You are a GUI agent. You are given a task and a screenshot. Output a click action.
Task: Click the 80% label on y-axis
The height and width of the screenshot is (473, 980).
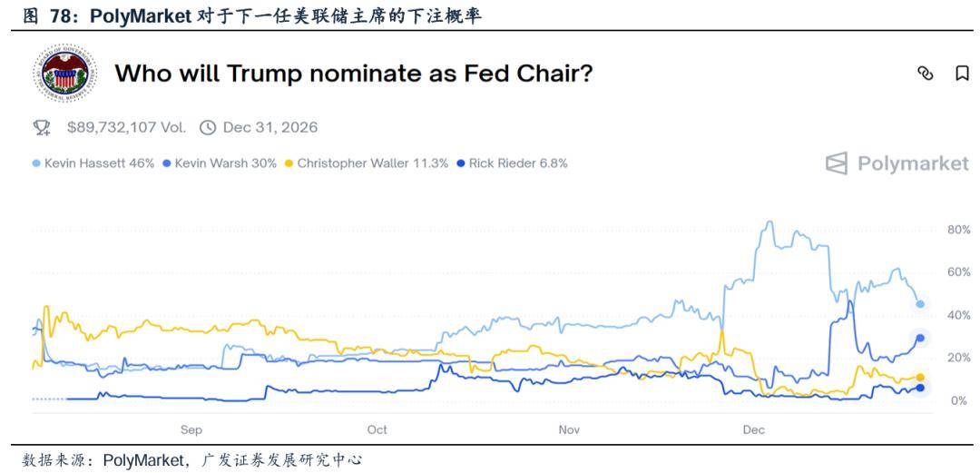tap(958, 230)
